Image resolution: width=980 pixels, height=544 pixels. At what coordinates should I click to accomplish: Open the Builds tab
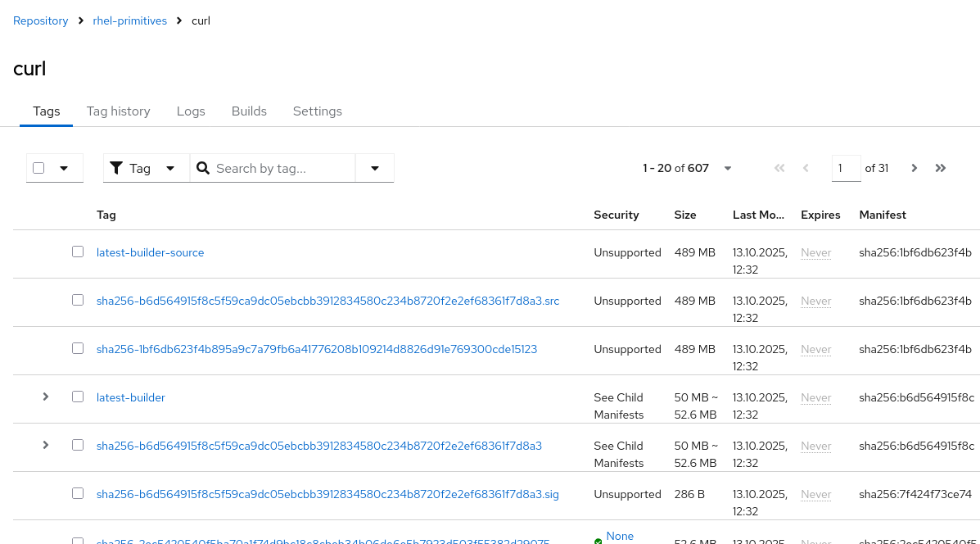tap(249, 111)
